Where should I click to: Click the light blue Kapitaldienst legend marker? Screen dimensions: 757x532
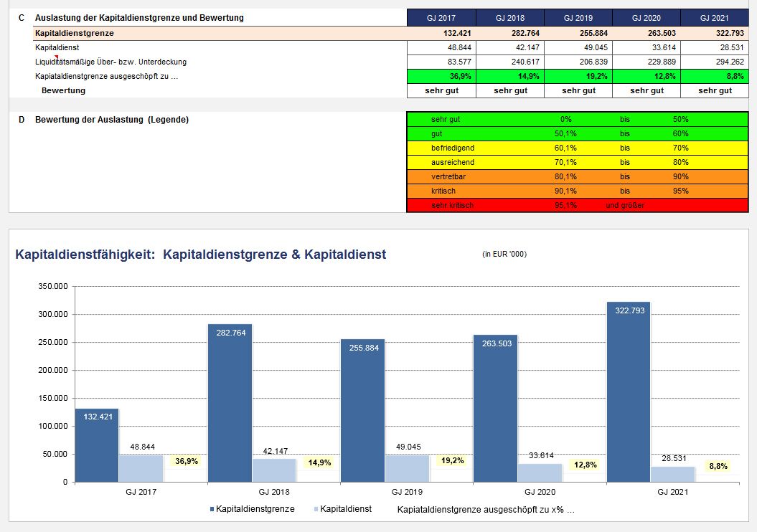pos(316,510)
